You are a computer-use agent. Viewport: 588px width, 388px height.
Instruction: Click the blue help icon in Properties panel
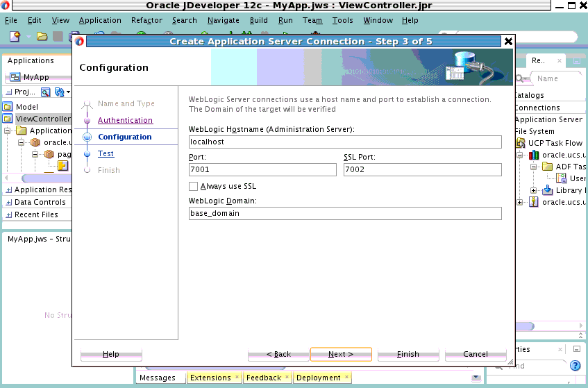click(575, 366)
